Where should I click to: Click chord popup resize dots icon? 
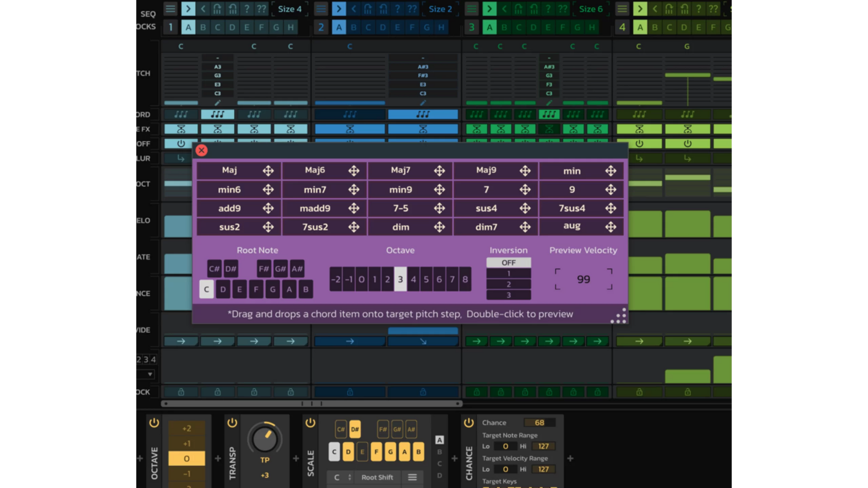619,316
